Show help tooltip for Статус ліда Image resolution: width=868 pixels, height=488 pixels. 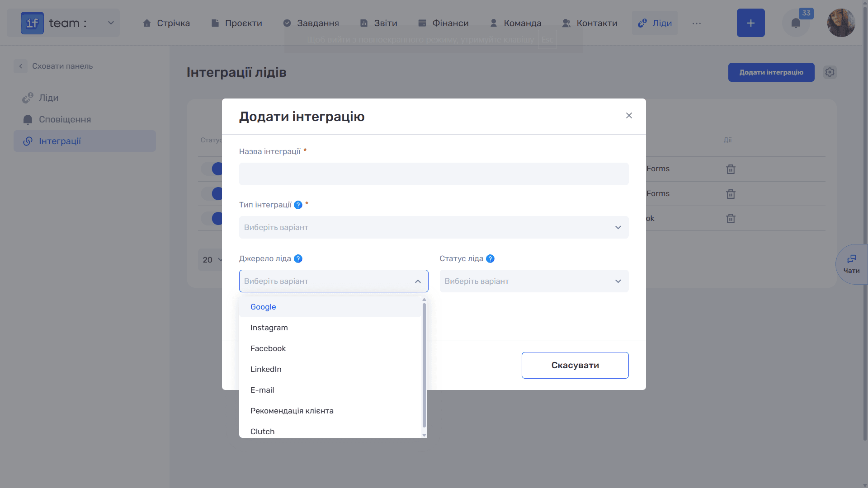(490, 259)
